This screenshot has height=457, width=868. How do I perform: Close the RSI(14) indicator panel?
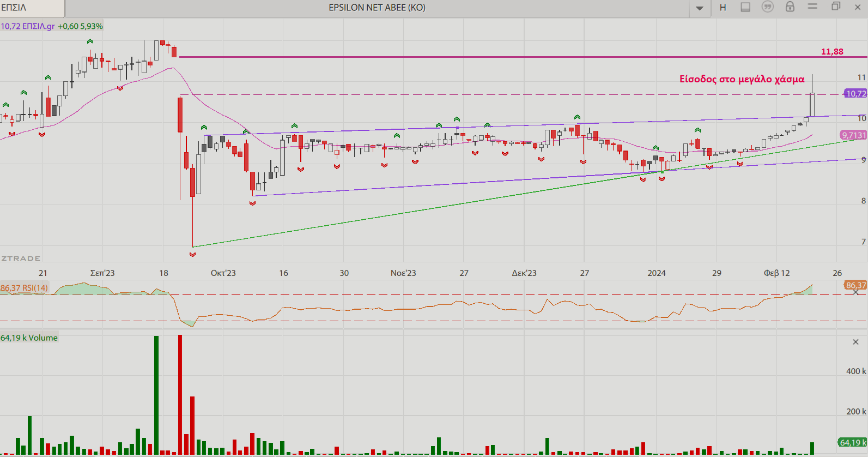pos(855,292)
